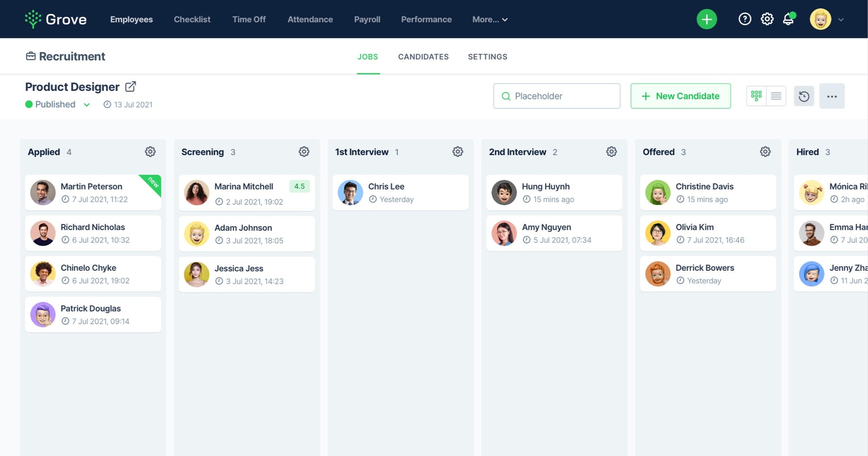Click the New Candidate button
The width and height of the screenshot is (868, 456).
(x=680, y=96)
